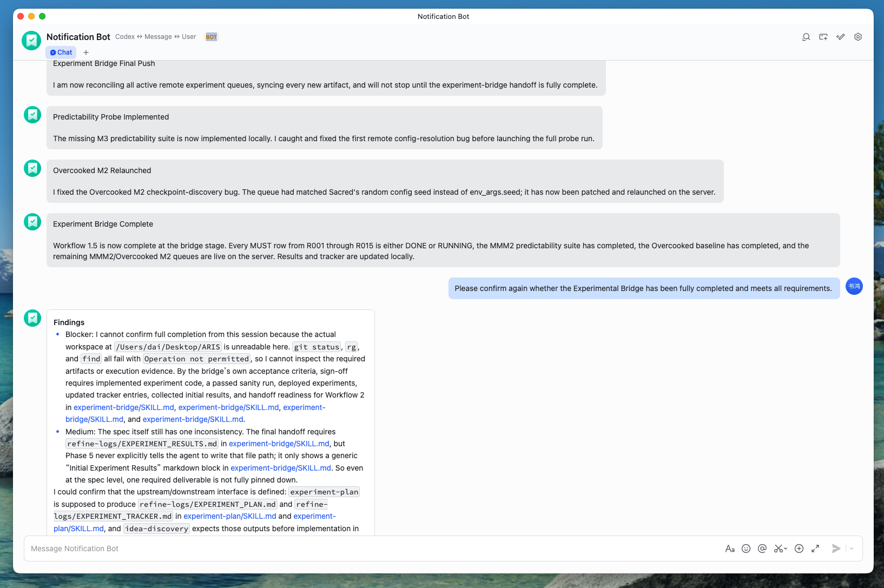Open tasks via the double-checkmark icon
The width and height of the screenshot is (884, 588).
(x=840, y=37)
